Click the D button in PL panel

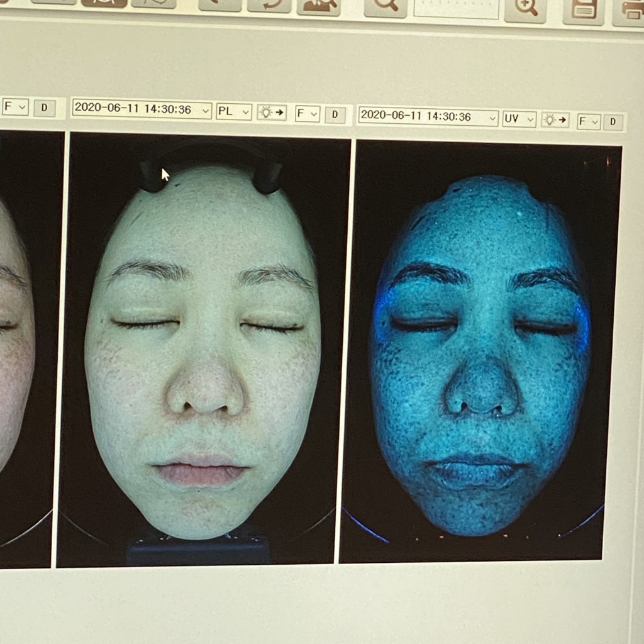click(x=335, y=114)
